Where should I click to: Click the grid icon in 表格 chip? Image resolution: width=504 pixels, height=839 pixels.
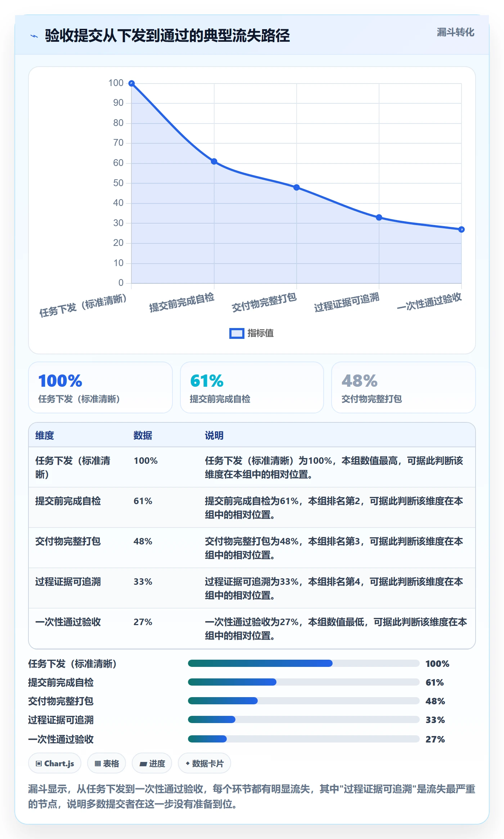[98, 763]
